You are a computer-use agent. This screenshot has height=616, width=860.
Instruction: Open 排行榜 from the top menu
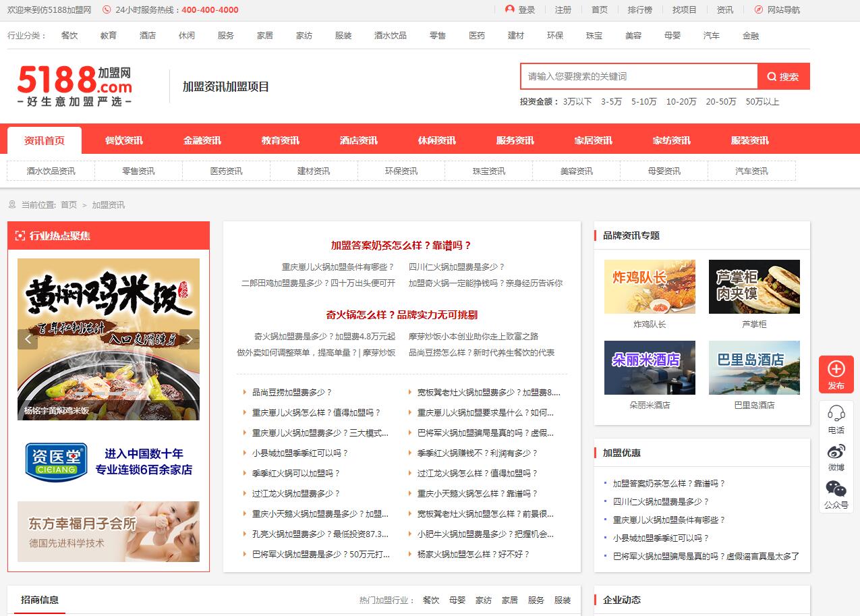[x=640, y=10]
